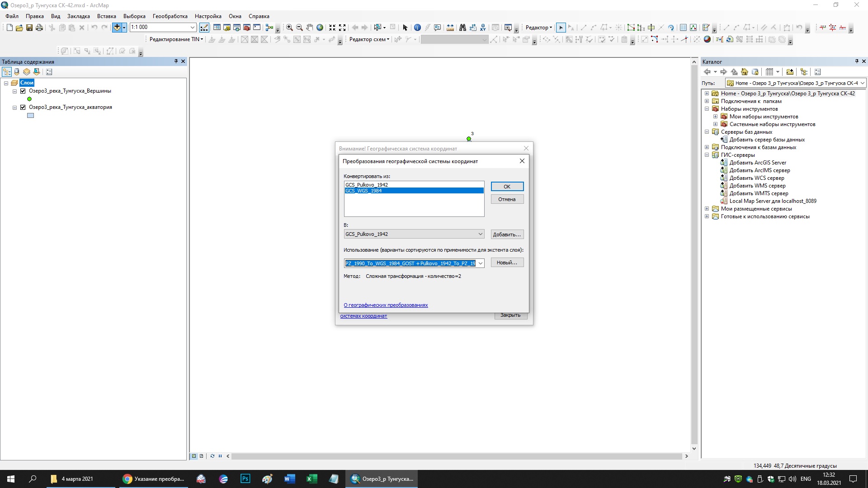The image size is (868, 488).
Task: Click the Identify tool icon
Action: (417, 28)
